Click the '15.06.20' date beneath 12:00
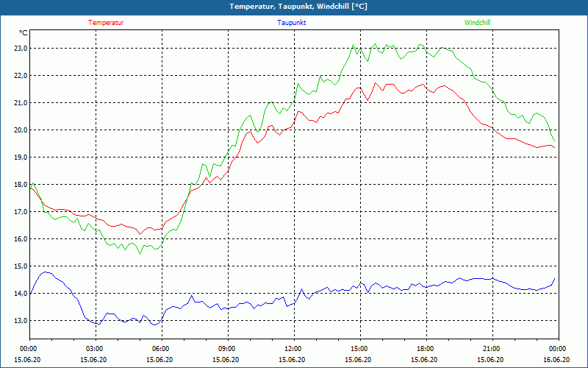The height and width of the screenshot is (368, 588). (x=292, y=360)
